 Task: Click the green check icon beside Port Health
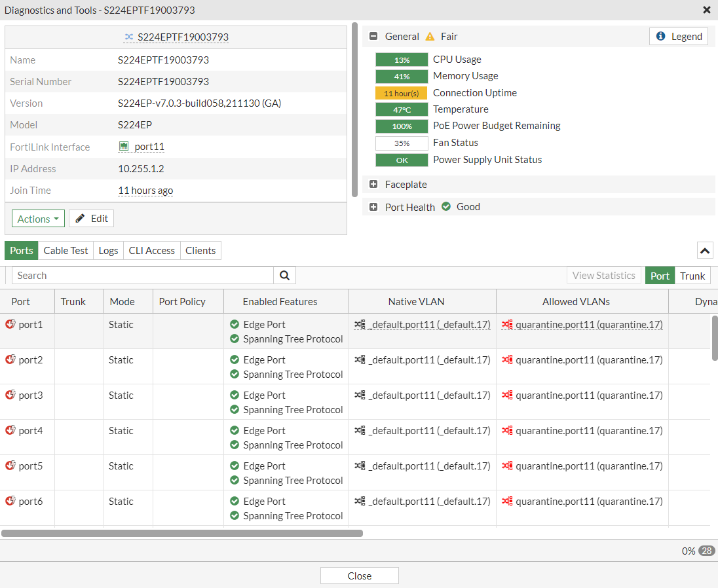445,207
